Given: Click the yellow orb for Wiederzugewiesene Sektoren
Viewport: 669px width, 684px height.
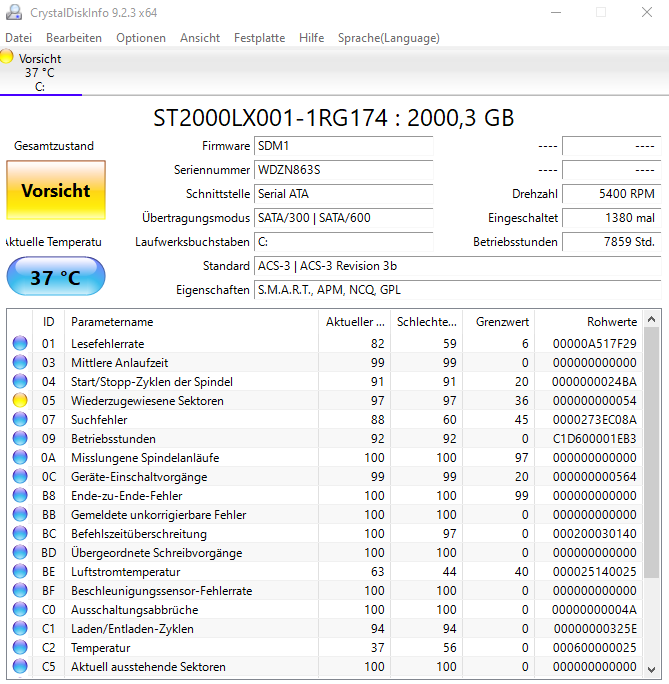Looking at the screenshot, I should coord(20,400).
